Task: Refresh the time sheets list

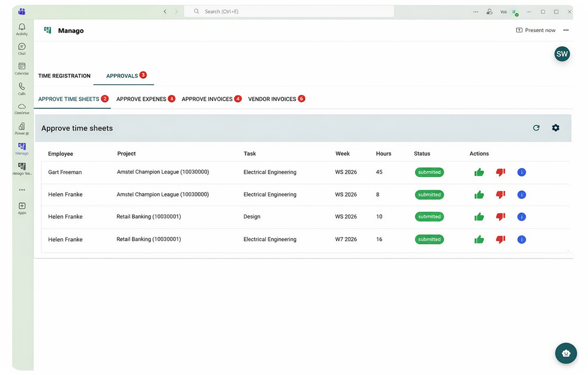Action: coord(536,128)
